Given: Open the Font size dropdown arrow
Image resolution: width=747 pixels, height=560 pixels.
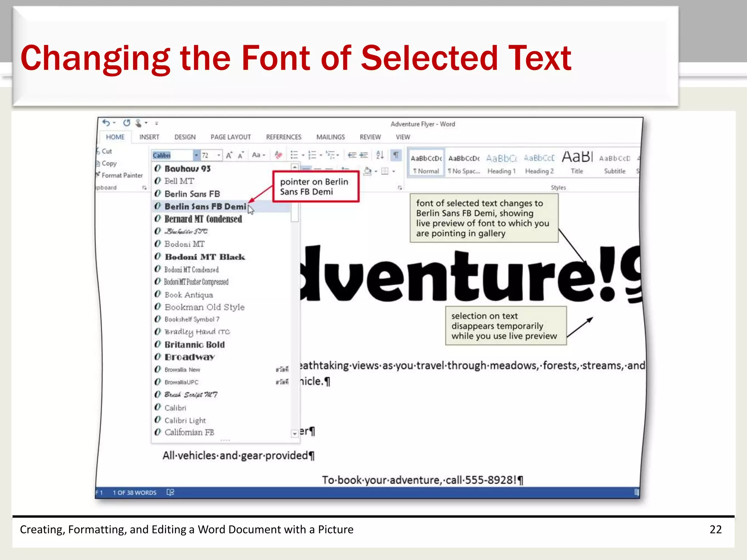Looking at the screenshot, I should 218,155.
